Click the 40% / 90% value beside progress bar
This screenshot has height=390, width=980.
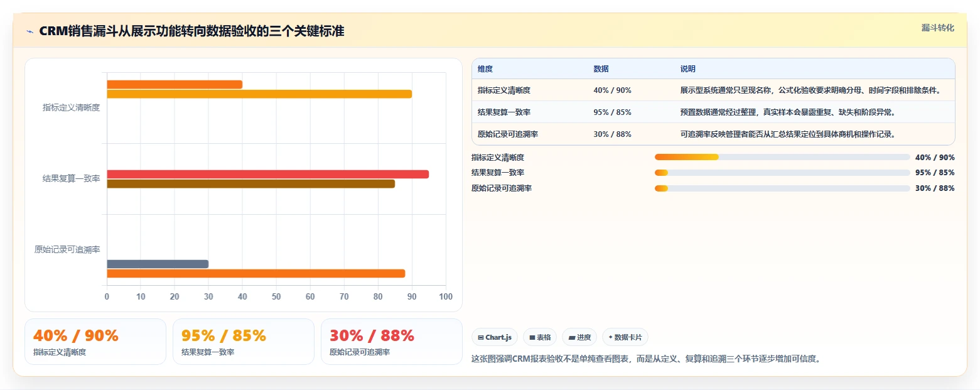[x=935, y=157]
